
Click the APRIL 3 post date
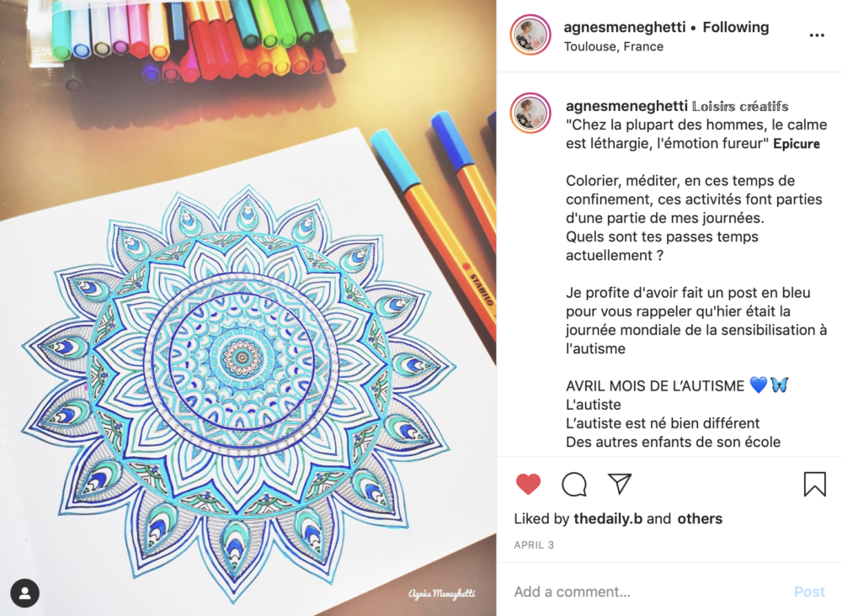[534, 544]
